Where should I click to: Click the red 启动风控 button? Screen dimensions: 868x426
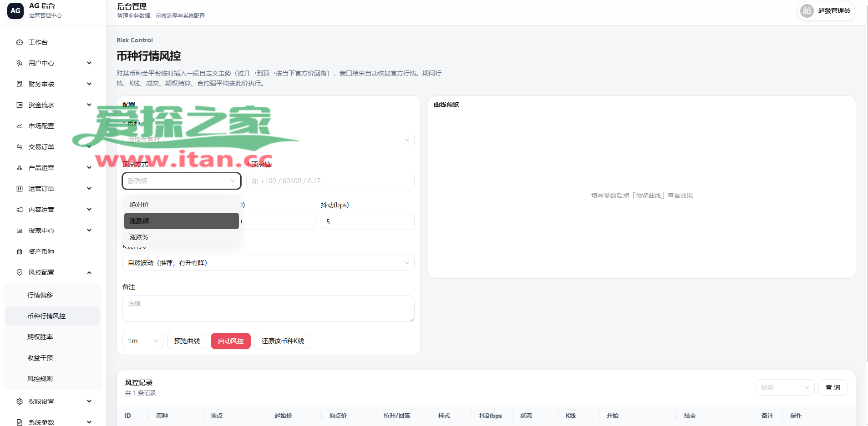pyautogui.click(x=231, y=341)
